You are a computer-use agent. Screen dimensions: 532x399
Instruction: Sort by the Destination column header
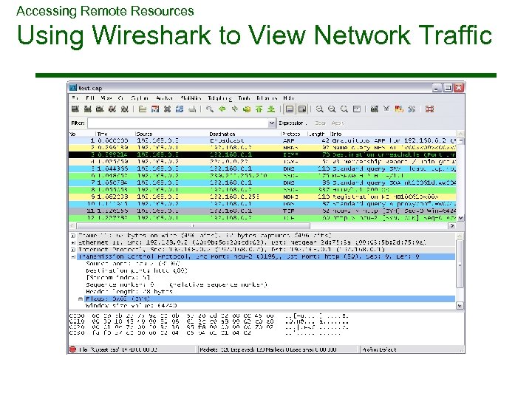point(245,134)
